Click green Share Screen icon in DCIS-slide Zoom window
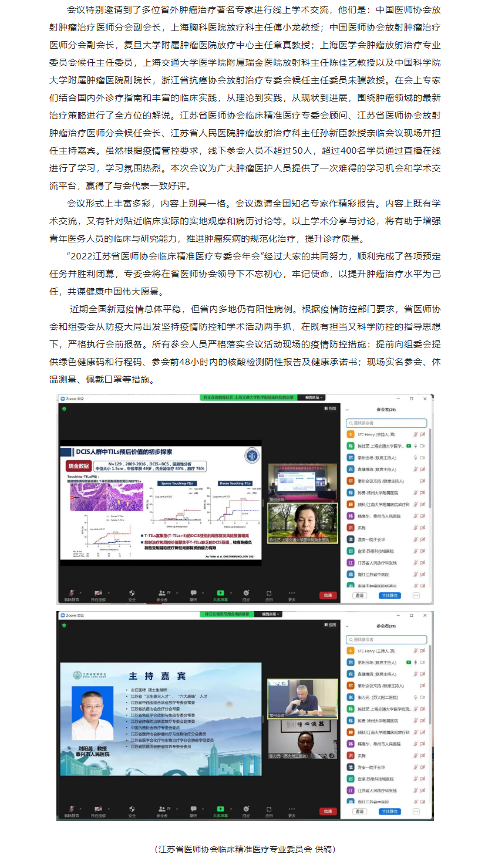Image resolution: width=495 pixels, height=868 pixels. tap(220, 593)
